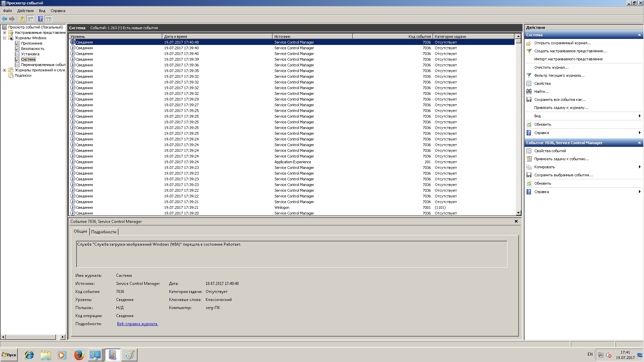Click the Save all events floppy icon

point(529,100)
